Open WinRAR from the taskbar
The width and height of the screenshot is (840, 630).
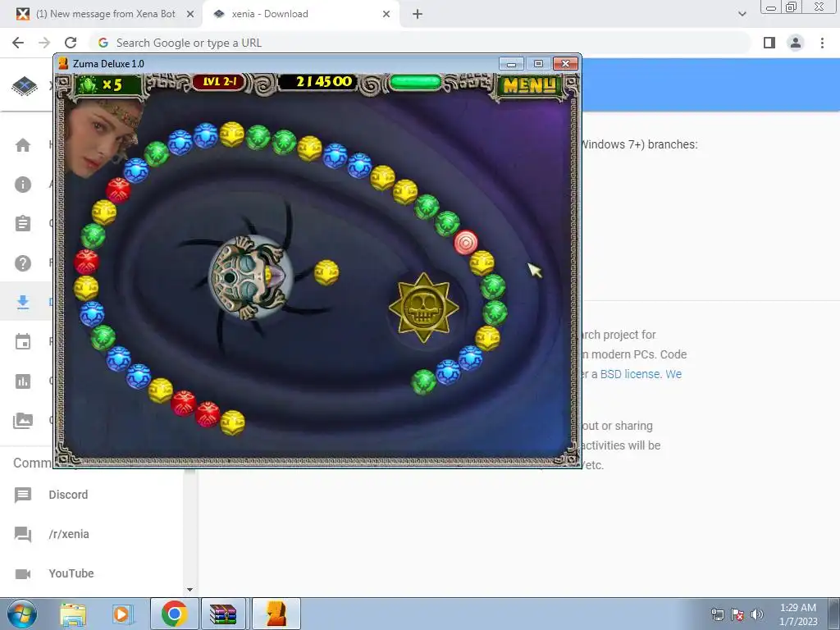click(x=223, y=614)
